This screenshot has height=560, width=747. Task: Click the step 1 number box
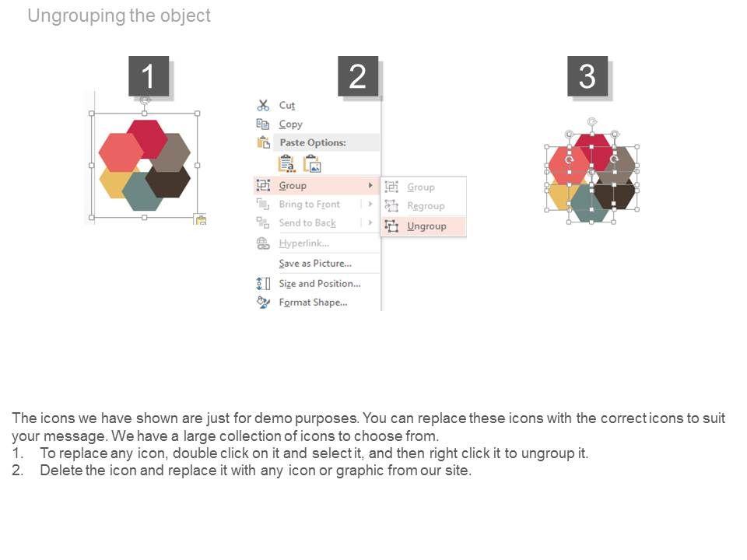pyautogui.click(x=148, y=76)
